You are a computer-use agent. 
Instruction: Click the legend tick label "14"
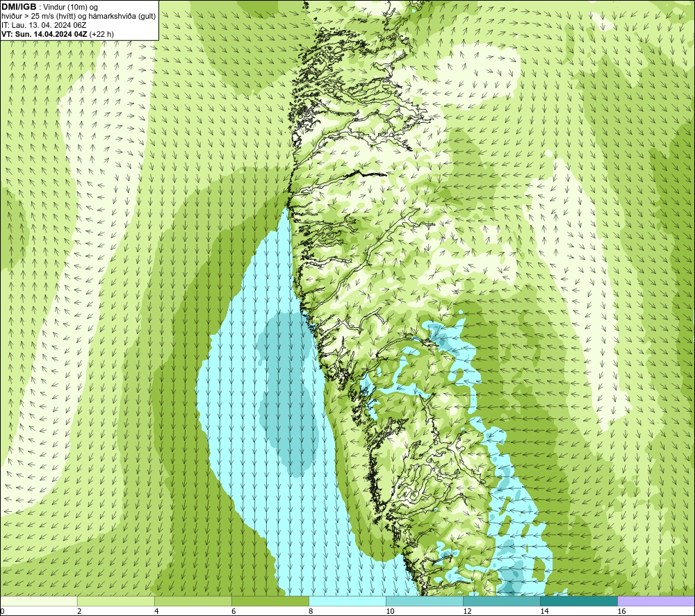pos(544,612)
